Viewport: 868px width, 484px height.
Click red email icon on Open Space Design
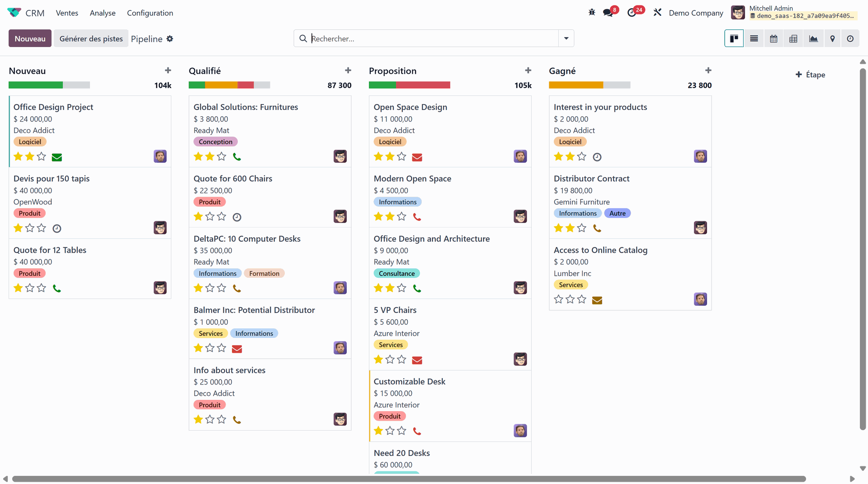pos(417,157)
